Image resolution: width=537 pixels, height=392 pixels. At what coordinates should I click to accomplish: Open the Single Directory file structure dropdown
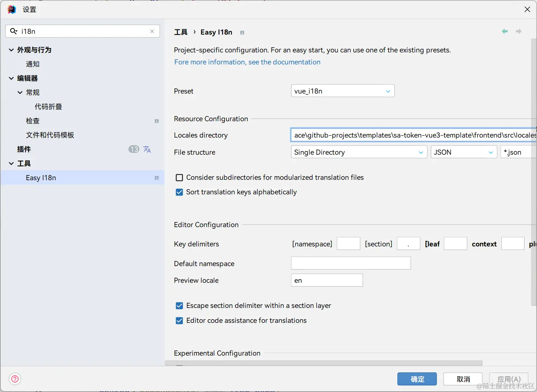tap(359, 152)
